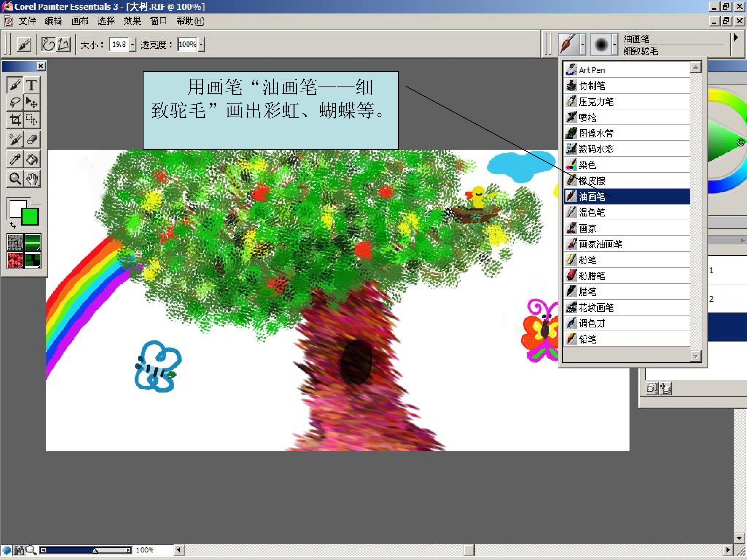Select the Crop tool
The image size is (747, 560).
tap(15, 120)
